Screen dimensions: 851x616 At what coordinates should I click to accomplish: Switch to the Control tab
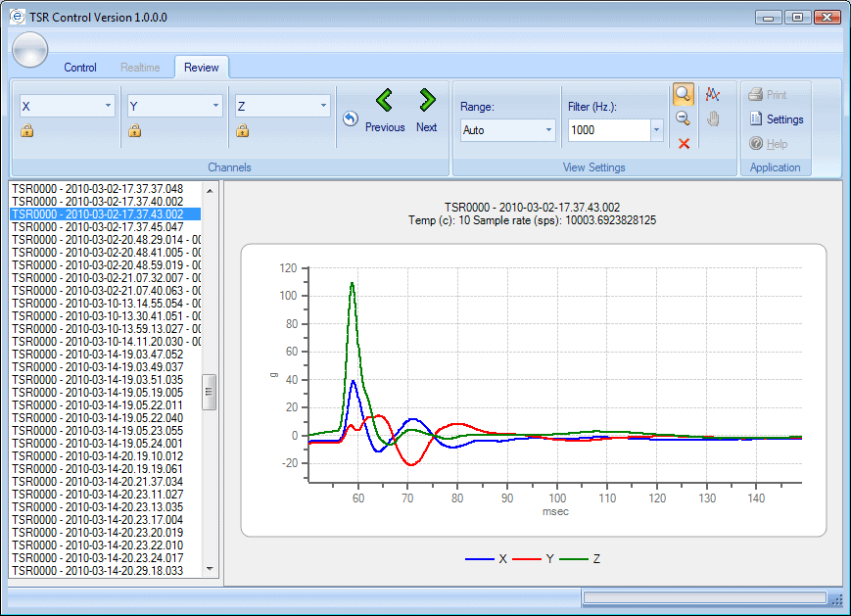tap(80, 68)
